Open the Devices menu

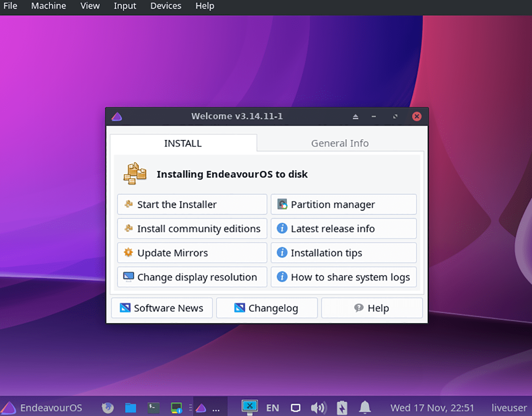[166, 6]
